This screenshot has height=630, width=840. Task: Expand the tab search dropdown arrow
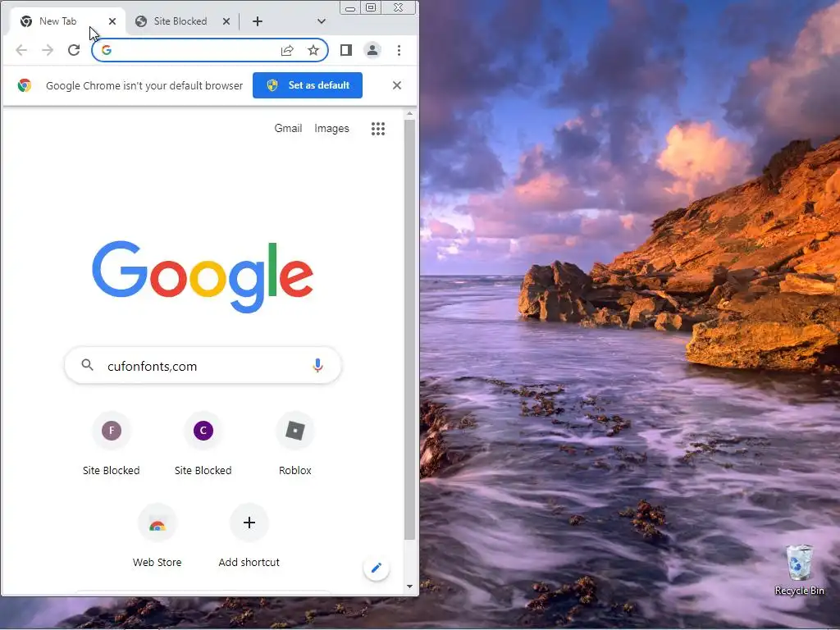click(322, 21)
